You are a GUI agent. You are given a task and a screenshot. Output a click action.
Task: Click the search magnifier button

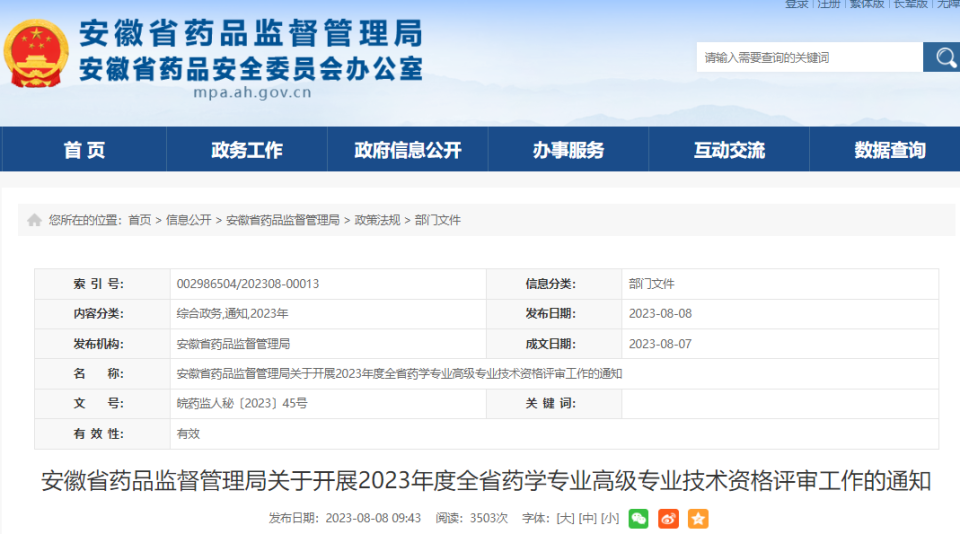click(x=943, y=58)
